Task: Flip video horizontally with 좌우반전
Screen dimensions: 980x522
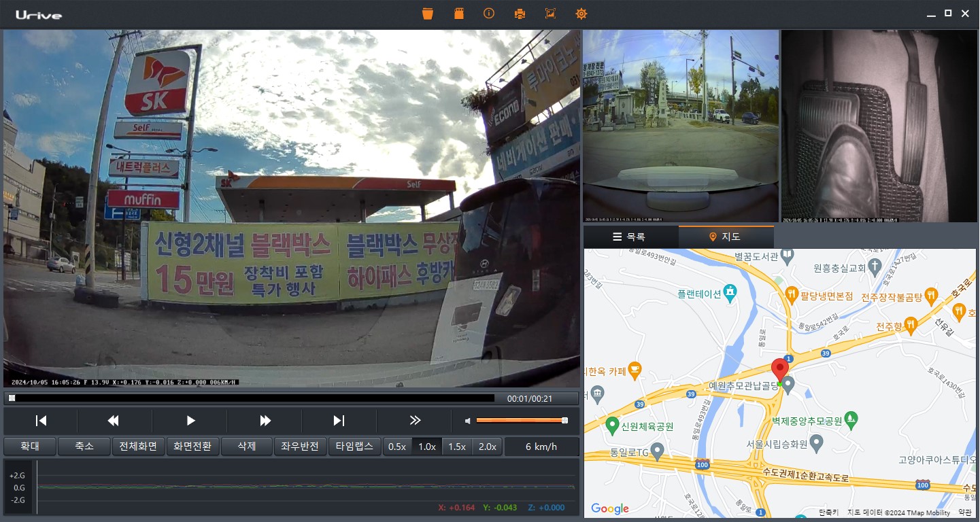Action: (x=301, y=447)
